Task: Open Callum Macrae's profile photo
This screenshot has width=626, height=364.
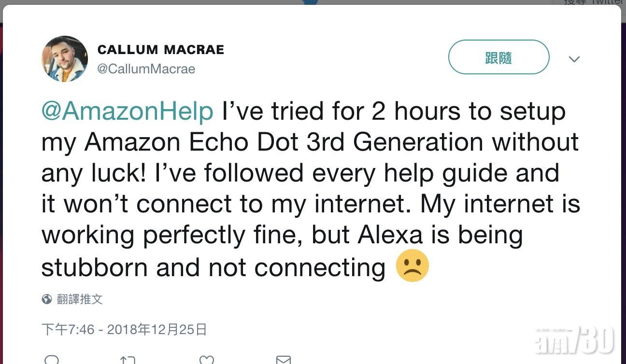Action: pos(65,59)
